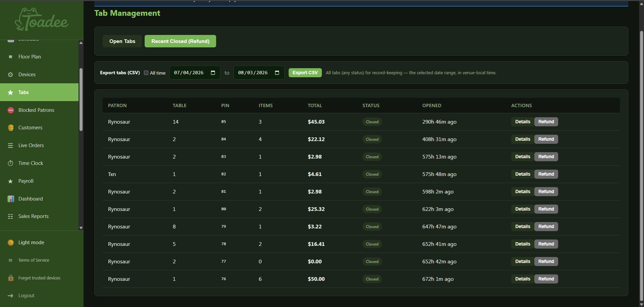Switch to Recent Closed (Refund) view
The width and height of the screenshot is (644, 307).
180,41
